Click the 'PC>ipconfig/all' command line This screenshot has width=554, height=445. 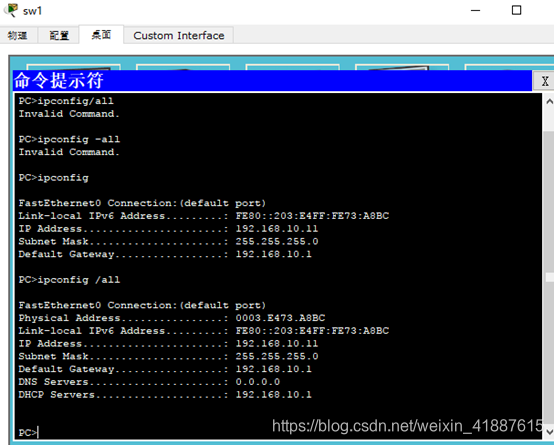(x=66, y=101)
